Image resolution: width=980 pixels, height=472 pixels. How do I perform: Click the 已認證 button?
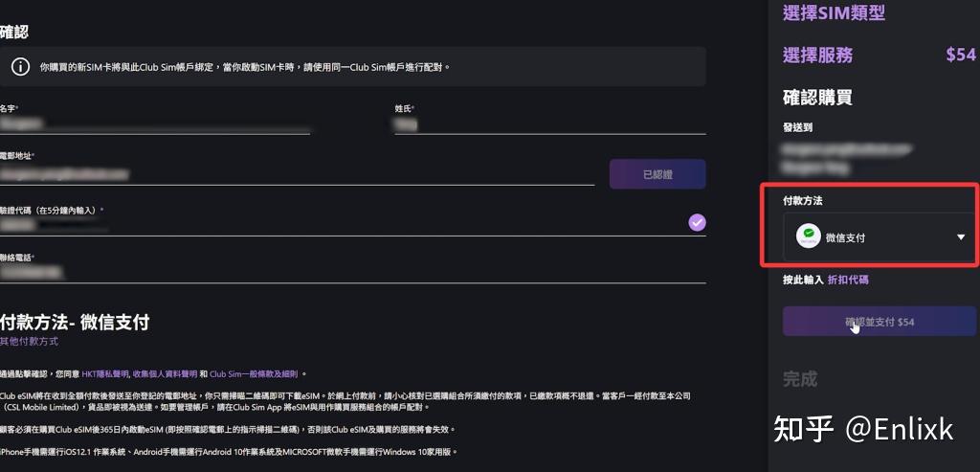pyautogui.click(x=657, y=174)
